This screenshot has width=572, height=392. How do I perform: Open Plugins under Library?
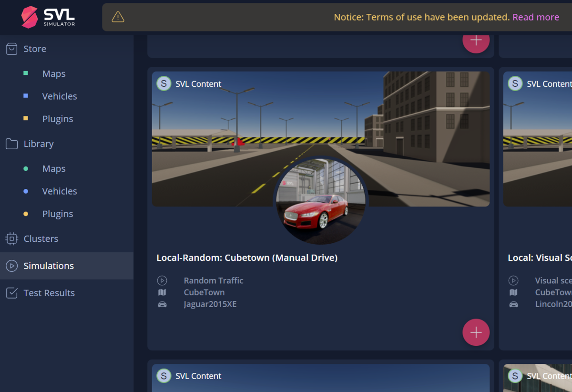(58, 214)
